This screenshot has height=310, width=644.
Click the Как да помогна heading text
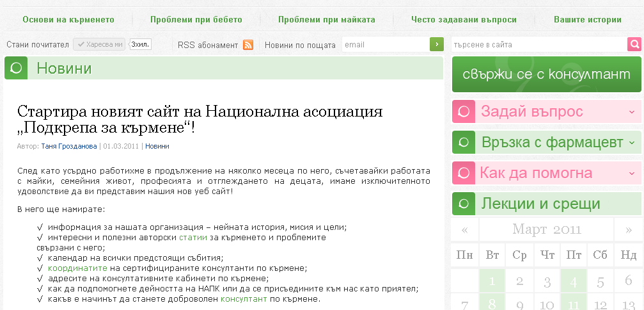click(x=536, y=173)
